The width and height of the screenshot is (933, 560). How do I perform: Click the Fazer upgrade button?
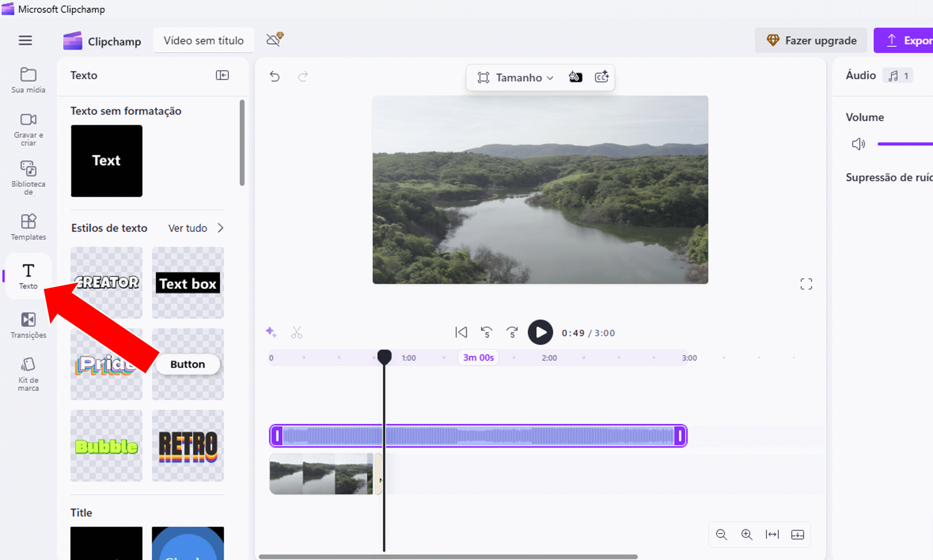(x=811, y=41)
